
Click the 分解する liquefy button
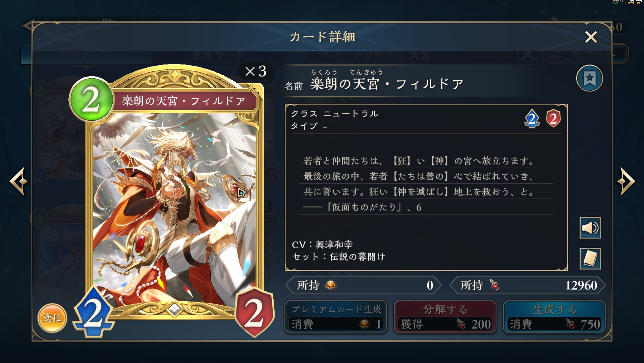point(445,317)
